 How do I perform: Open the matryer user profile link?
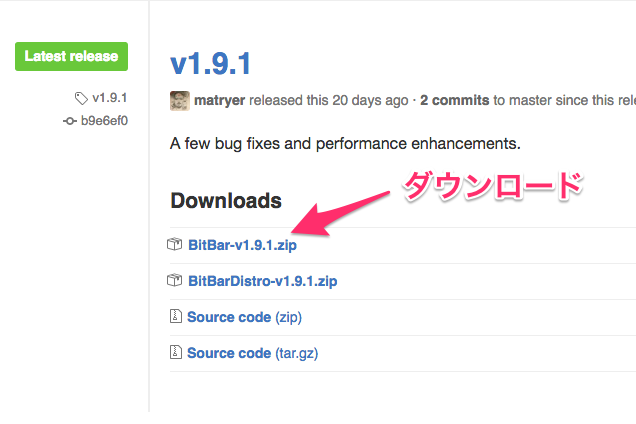tap(219, 100)
